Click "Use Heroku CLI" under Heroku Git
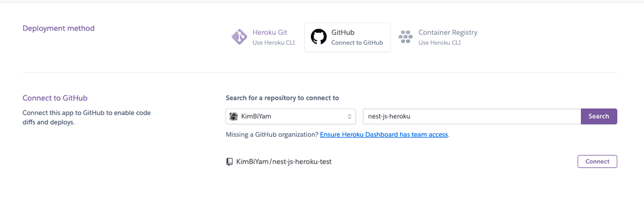 click(x=273, y=43)
